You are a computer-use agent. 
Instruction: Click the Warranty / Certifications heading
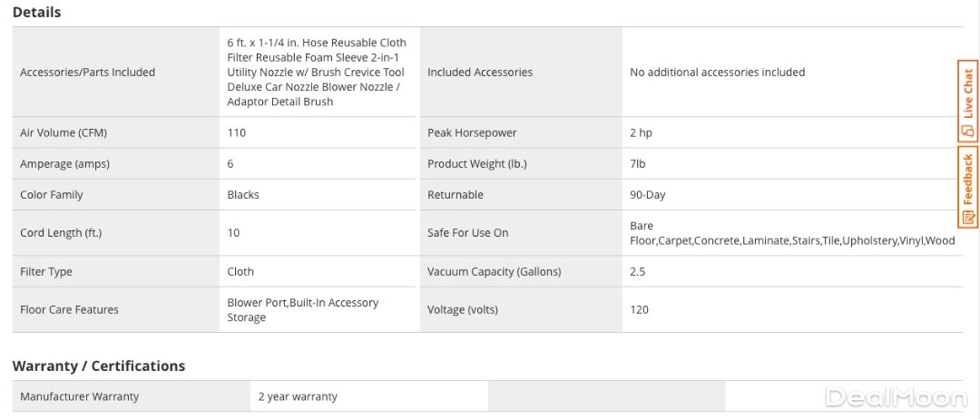(99, 365)
